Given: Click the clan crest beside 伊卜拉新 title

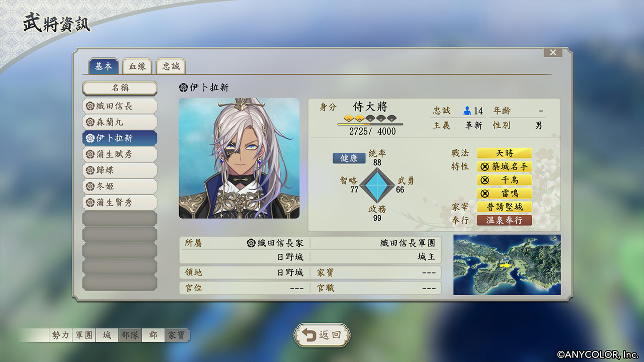Looking at the screenshot, I should pyautogui.click(x=183, y=87).
